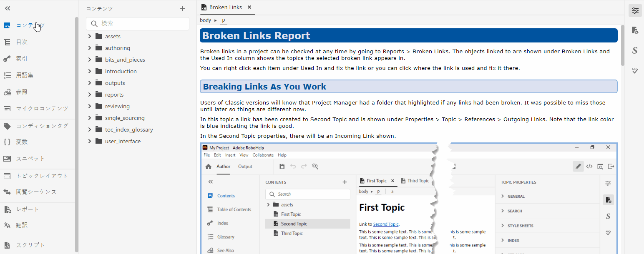This screenshot has width=644, height=254.
Task: Expand the single_sourcing folder
Action: point(90,118)
